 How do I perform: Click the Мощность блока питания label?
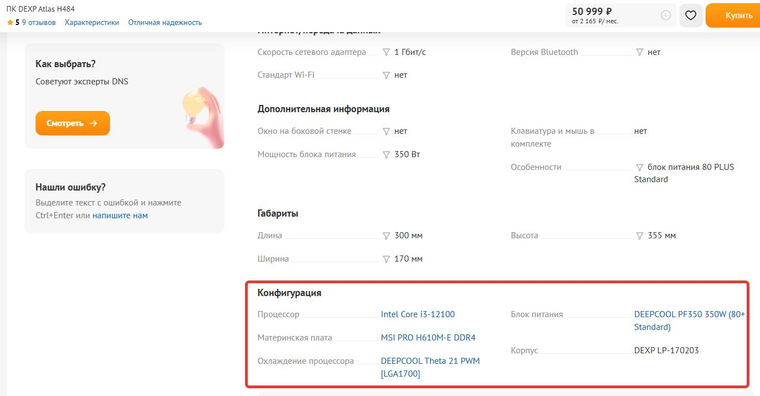pos(306,154)
